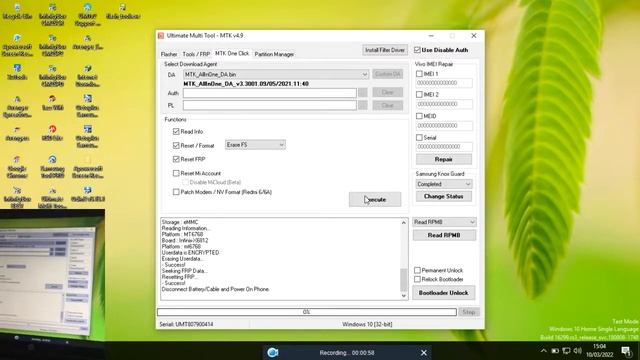Click the log panel scrollbar down arrow
The width and height of the screenshot is (640, 360).
[x=404, y=296]
